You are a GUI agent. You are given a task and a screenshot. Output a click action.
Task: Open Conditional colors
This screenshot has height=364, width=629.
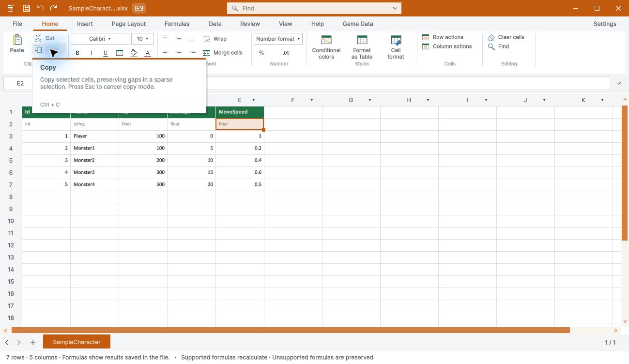[326, 47]
